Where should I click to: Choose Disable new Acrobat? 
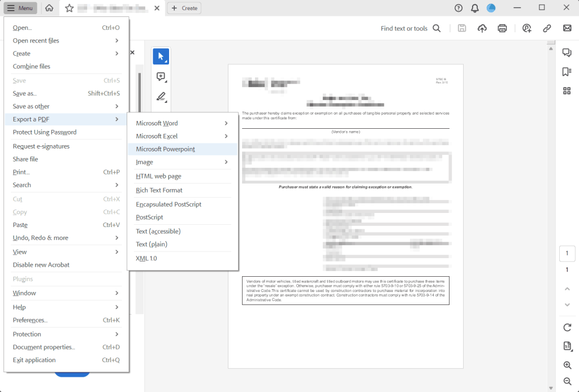point(67,264)
